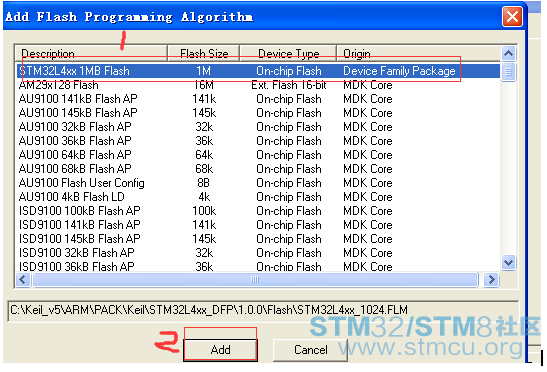547x372 pixels.
Task: Click the horizontal scrollbar right arrow
Action: point(491,280)
